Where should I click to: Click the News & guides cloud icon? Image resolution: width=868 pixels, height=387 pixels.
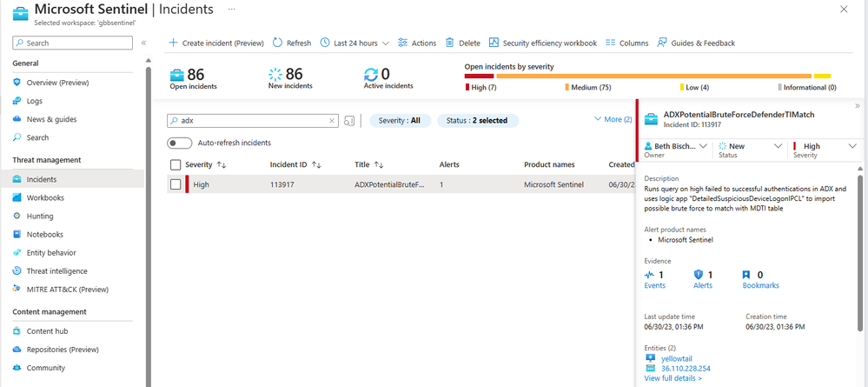point(17,119)
